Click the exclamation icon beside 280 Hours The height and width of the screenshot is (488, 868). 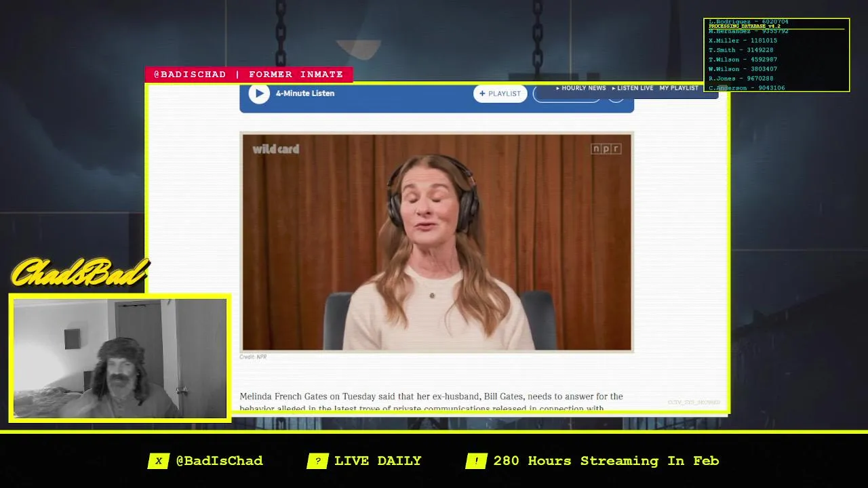tap(476, 461)
